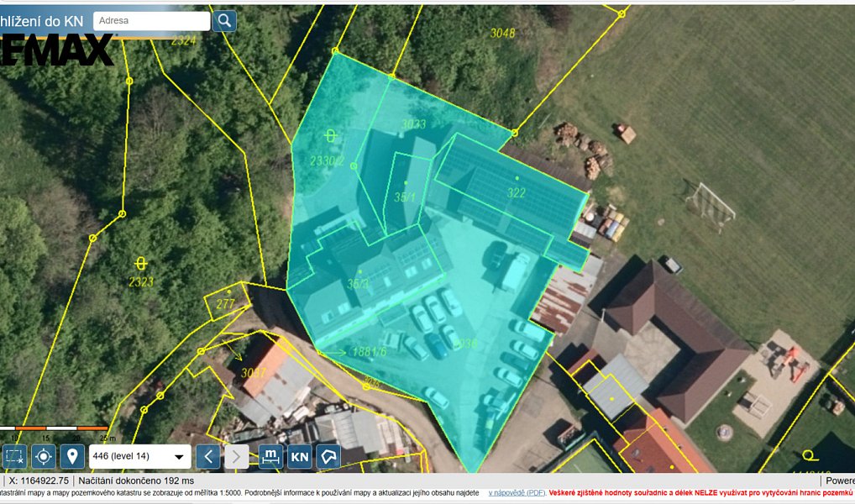
Task: Activate the dashed rectangle selection tool
Action: click(13, 457)
